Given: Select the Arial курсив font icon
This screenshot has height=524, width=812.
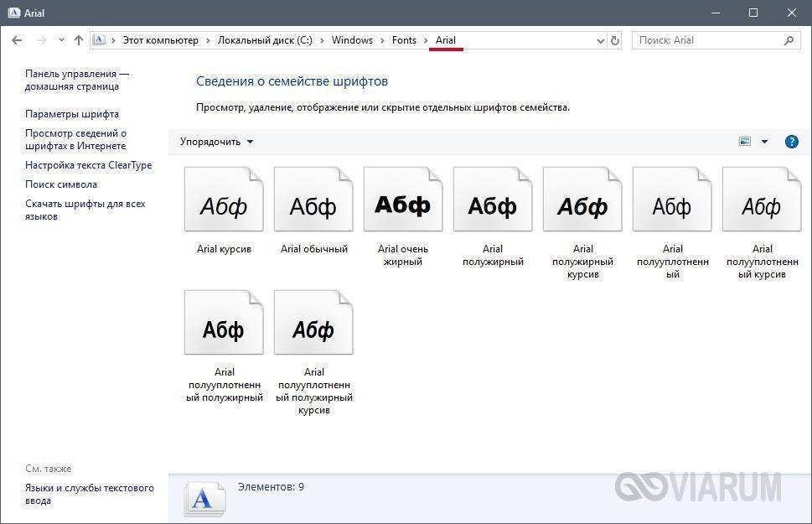Looking at the screenshot, I should coord(224,201).
